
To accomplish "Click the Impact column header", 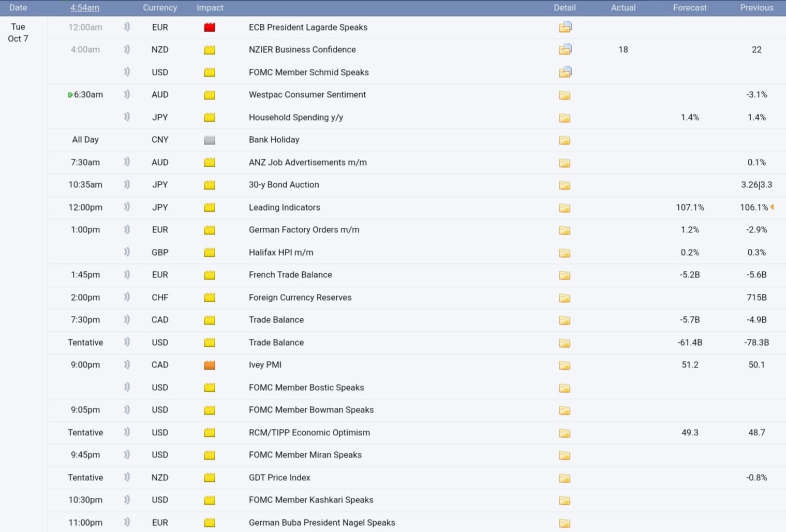I will coord(210,8).
